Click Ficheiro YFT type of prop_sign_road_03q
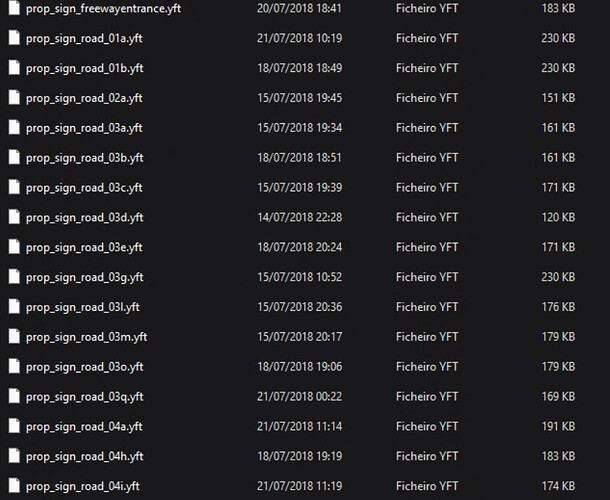The height and width of the screenshot is (500, 610). tap(427, 396)
